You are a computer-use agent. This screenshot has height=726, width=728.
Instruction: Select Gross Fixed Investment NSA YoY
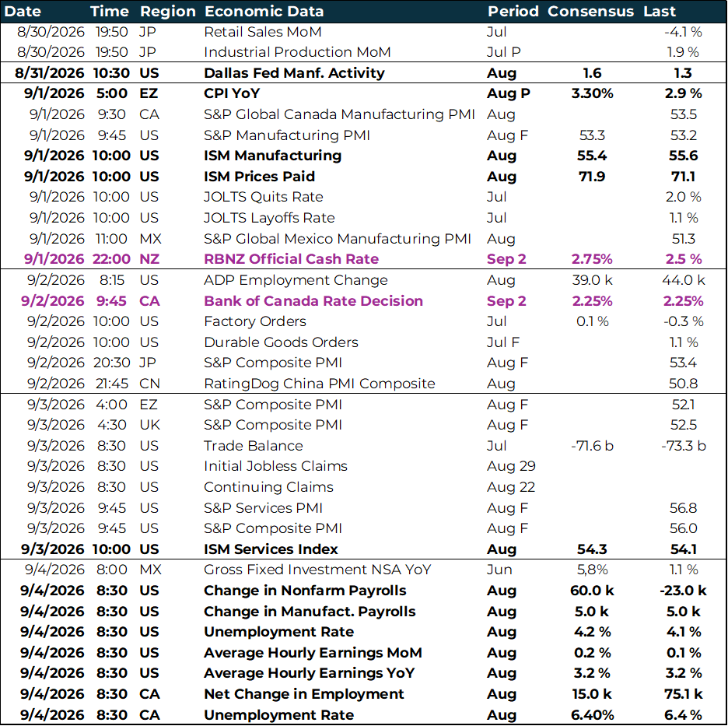[317, 570]
